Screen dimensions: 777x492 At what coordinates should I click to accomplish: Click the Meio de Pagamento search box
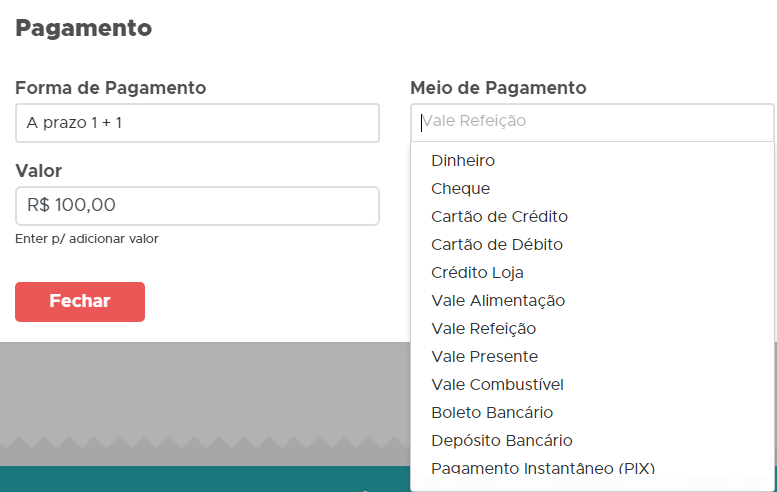pyautogui.click(x=592, y=122)
